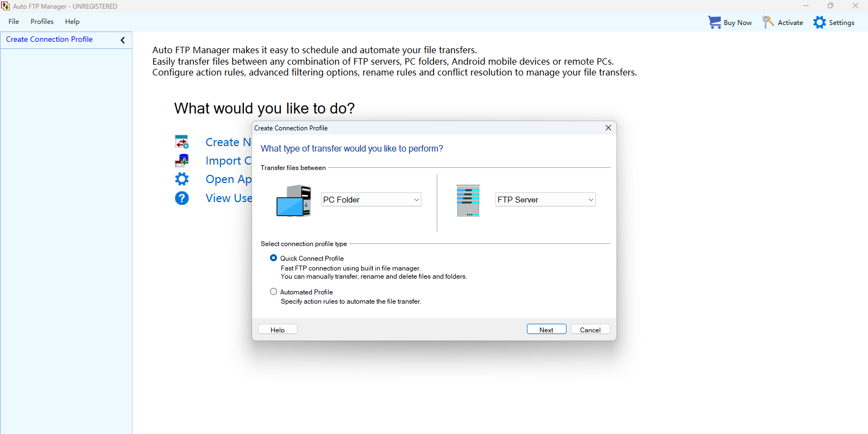Click the 'What would you like to do?' heading
Viewport: 868px width, 434px height.
click(x=265, y=108)
